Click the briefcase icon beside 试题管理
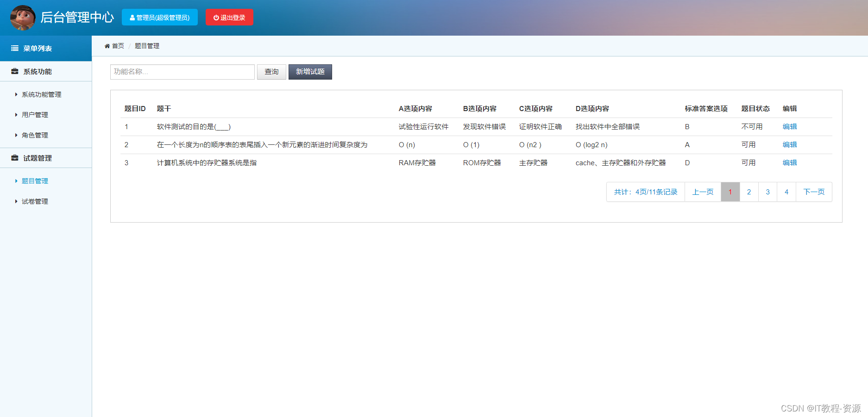Image resolution: width=868 pixels, height=417 pixels. point(15,158)
